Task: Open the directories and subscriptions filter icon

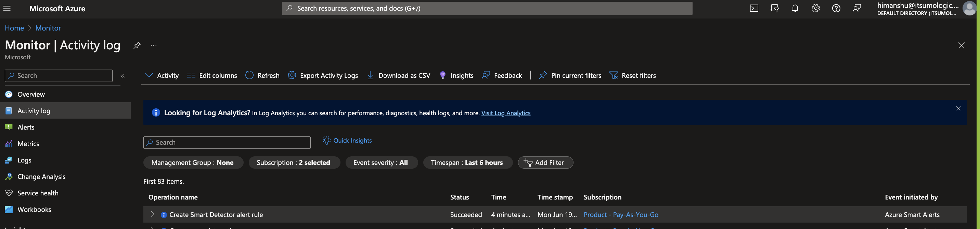Action: (x=774, y=8)
